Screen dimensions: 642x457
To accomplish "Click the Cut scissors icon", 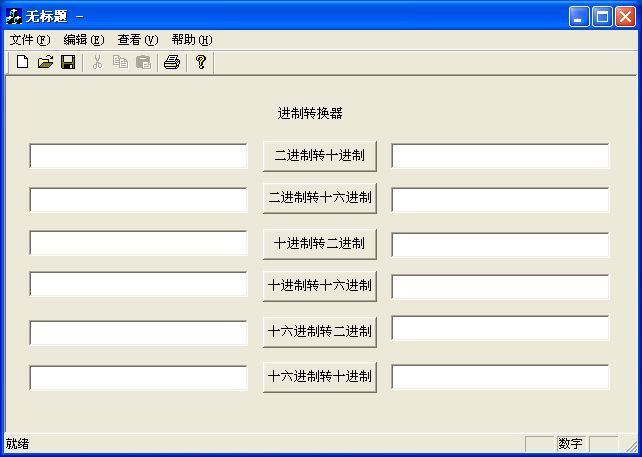I will tap(97, 62).
